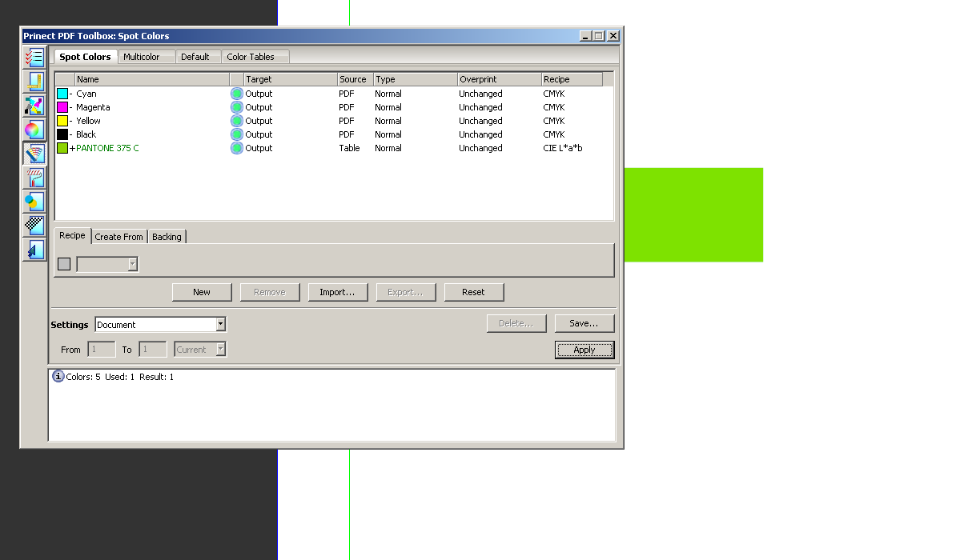Click the From page number field
This screenshot has height=560, width=980.
point(101,350)
